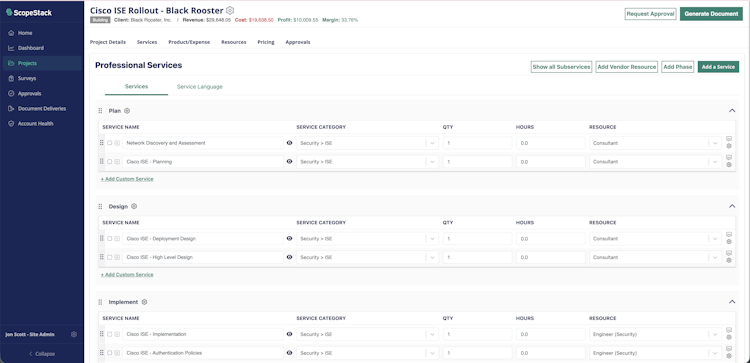This screenshot has width=750, height=363.
Task: Click the ScopeStack logo
Action: click(29, 13)
